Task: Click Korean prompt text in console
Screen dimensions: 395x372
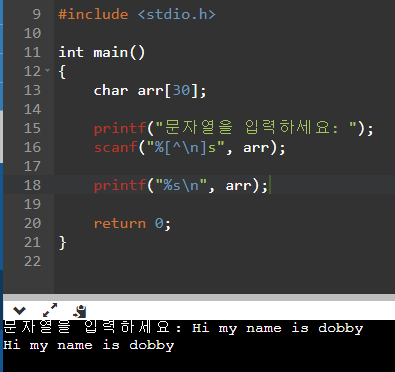Action: (92, 327)
